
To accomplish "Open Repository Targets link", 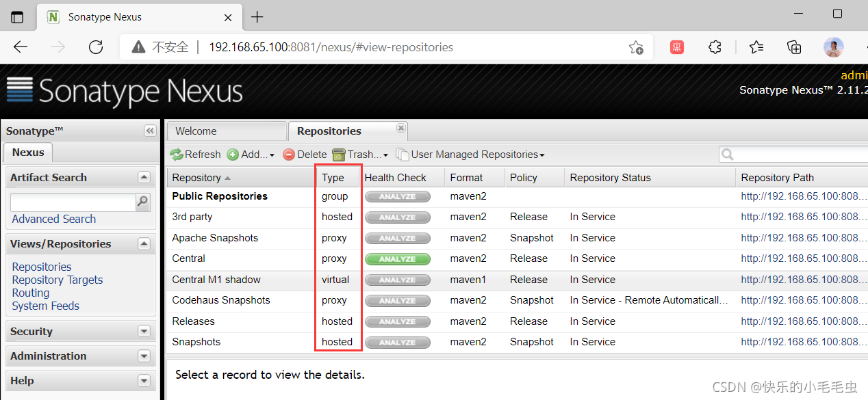I will tap(58, 280).
